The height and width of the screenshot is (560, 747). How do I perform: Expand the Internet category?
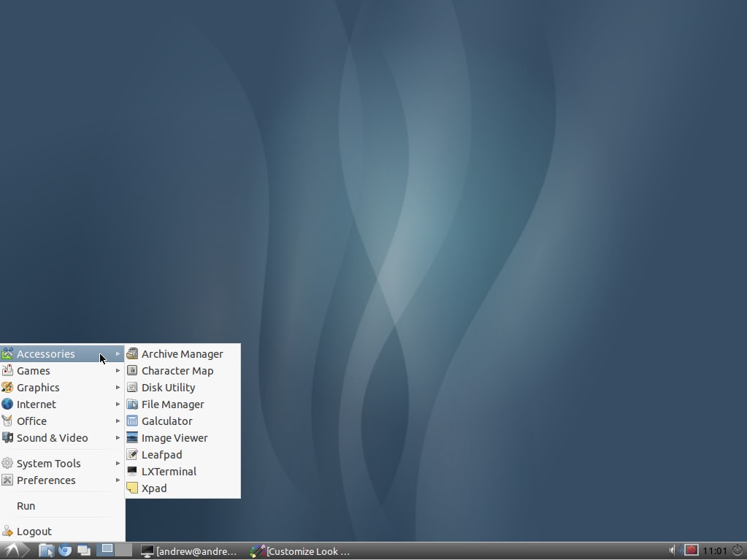coord(62,404)
